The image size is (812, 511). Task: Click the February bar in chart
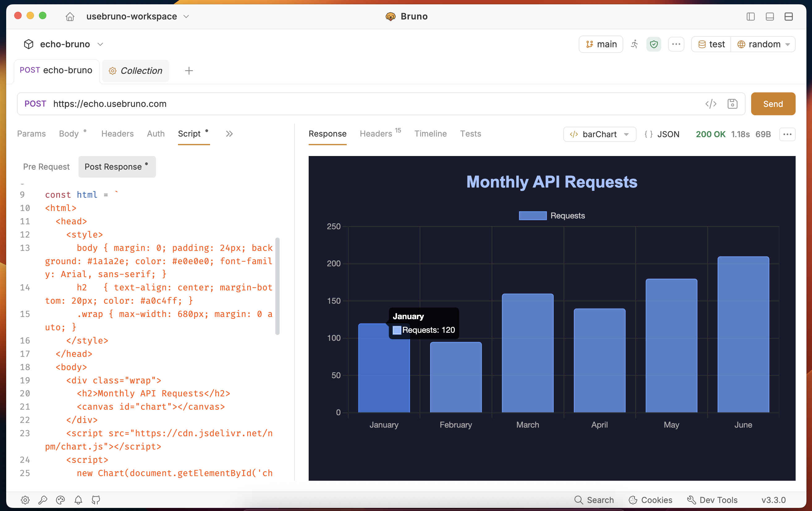(x=455, y=378)
